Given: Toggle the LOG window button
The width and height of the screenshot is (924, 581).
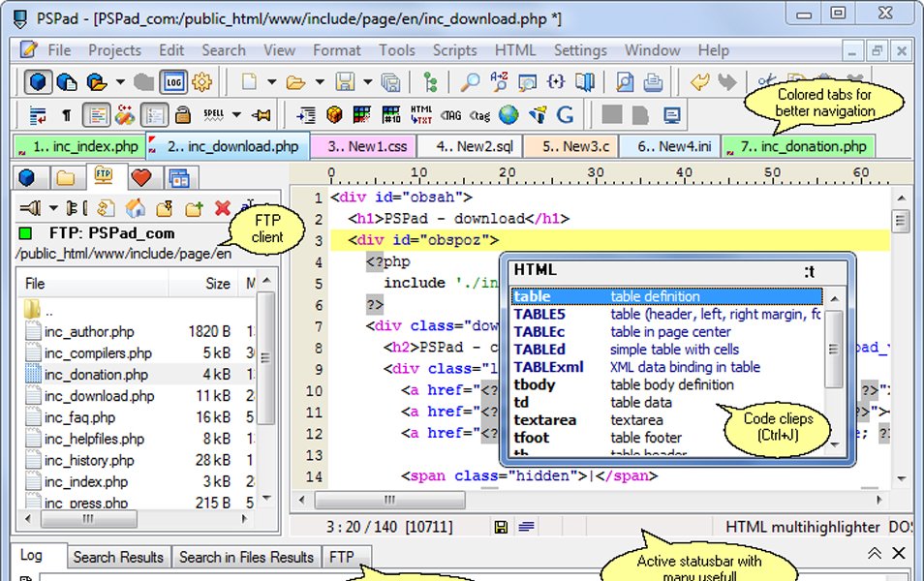Looking at the screenshot, I should tap(173, 82).
